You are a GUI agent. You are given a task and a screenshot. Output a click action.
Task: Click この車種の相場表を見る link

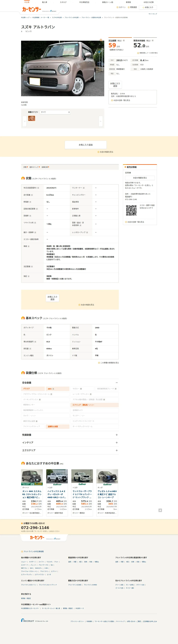coord(108,363)
